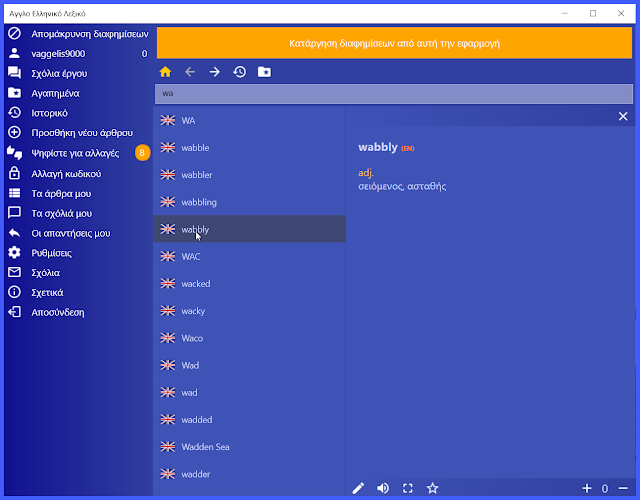The image size is (640, 500).
Task: Click the Ιστορικό sidebar clock icon
Action: tap(14, 112)
